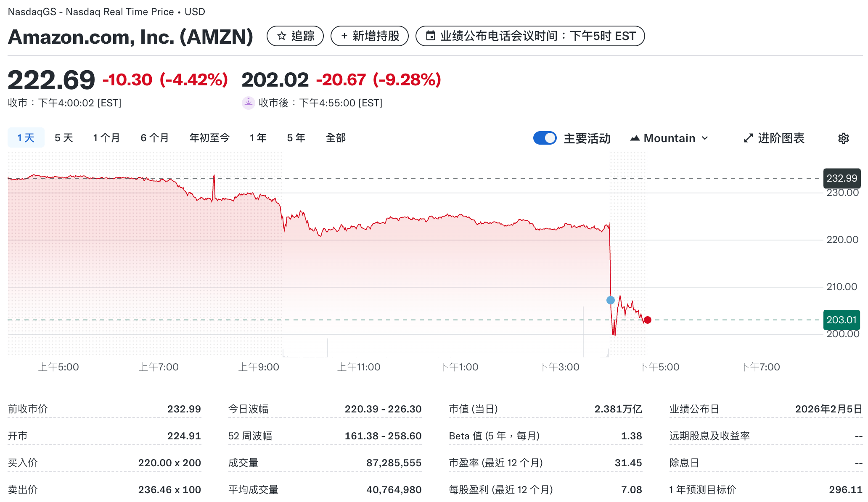
Task: Select the blue dot marker on the chart
Action: [611, 300]
